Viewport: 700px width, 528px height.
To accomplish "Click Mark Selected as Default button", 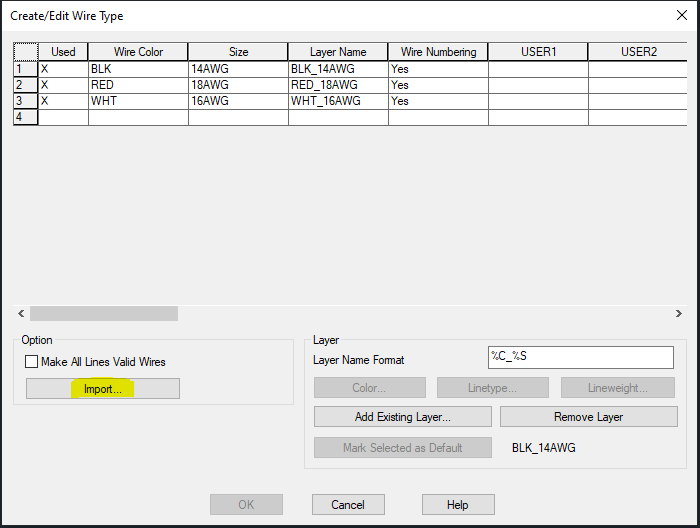I will point(403,448).
